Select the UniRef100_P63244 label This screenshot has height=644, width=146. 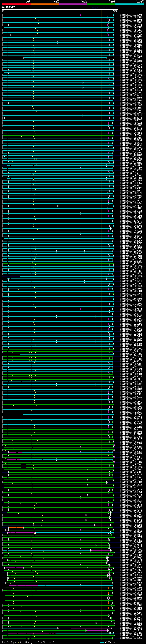pos(131,90)
